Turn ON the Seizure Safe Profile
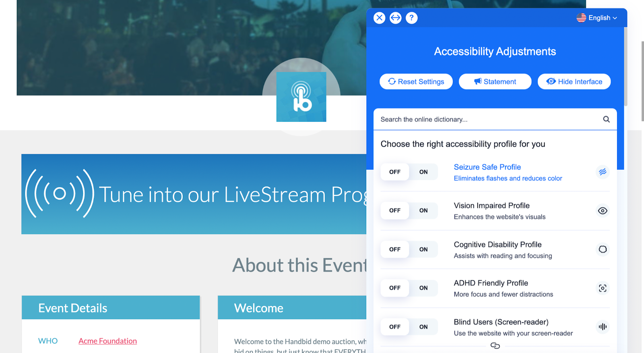 (423, 172)
